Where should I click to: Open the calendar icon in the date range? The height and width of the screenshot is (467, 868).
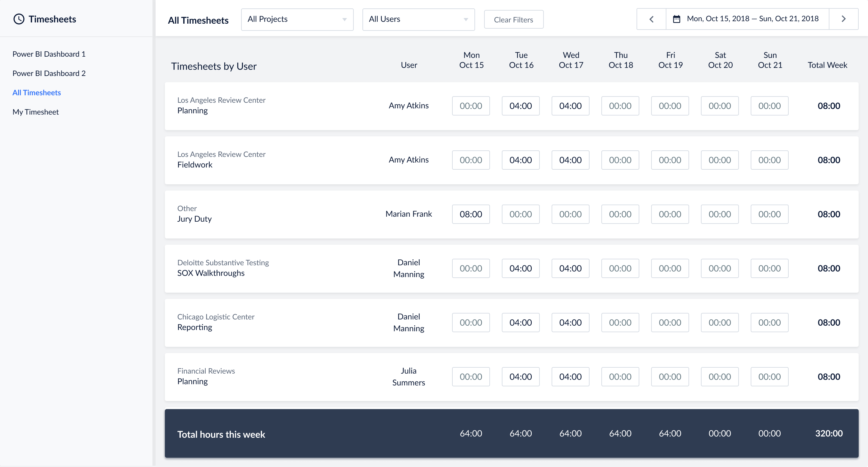pyautogui.click(x=677, y=19)
